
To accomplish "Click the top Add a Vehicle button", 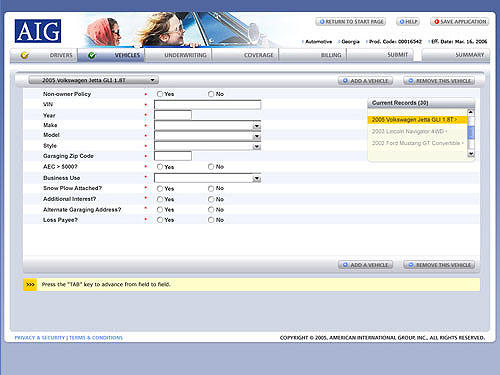I will click(x=366, y=81).
